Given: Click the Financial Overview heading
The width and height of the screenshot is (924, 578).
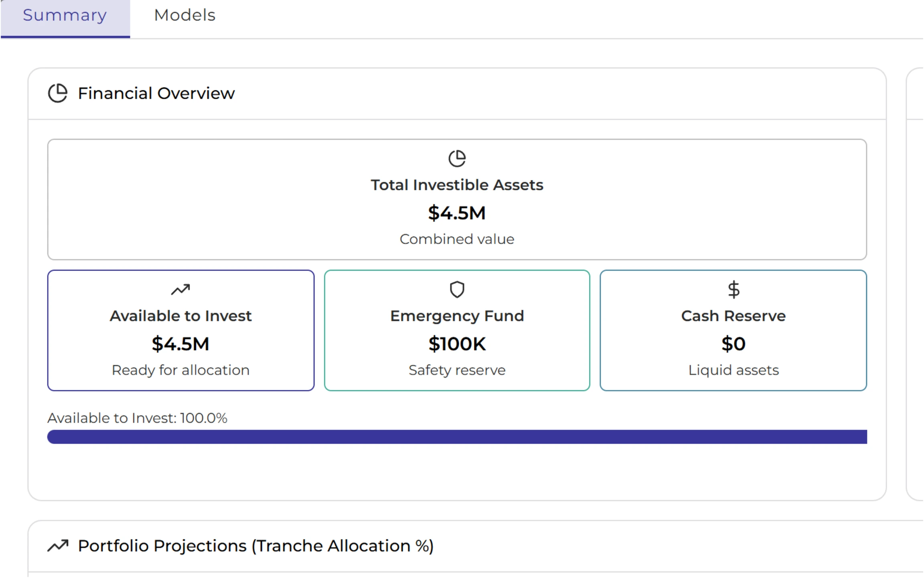Looking at the screenshot, I should 156,93.
